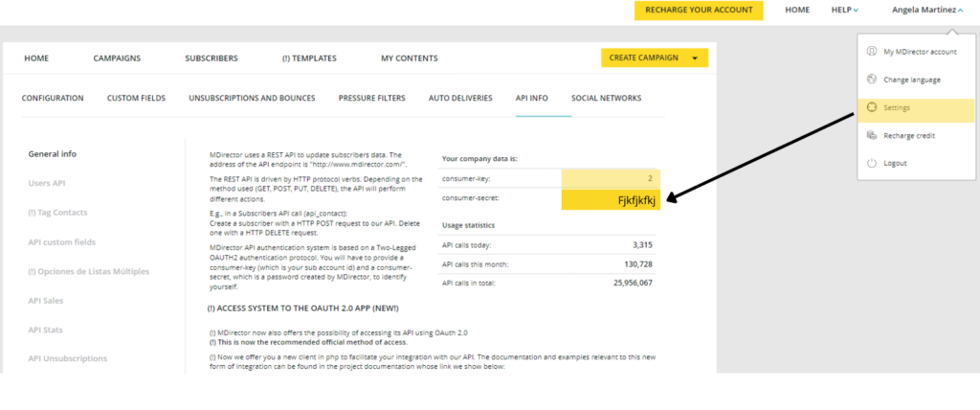Expand the CREATE CAMPAIGN dropdown arrow
The width and height of the screenshot is (980, 410).
coord(695,58)
